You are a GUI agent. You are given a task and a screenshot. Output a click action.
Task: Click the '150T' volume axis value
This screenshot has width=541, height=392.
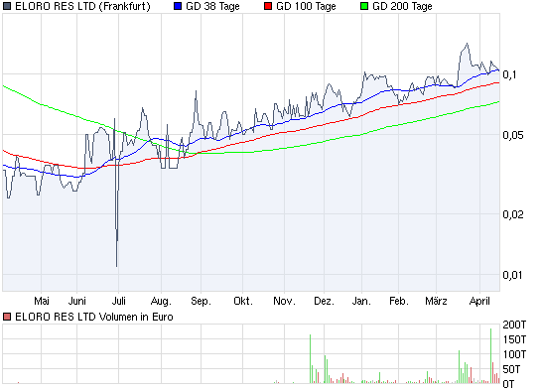point(514,339)
